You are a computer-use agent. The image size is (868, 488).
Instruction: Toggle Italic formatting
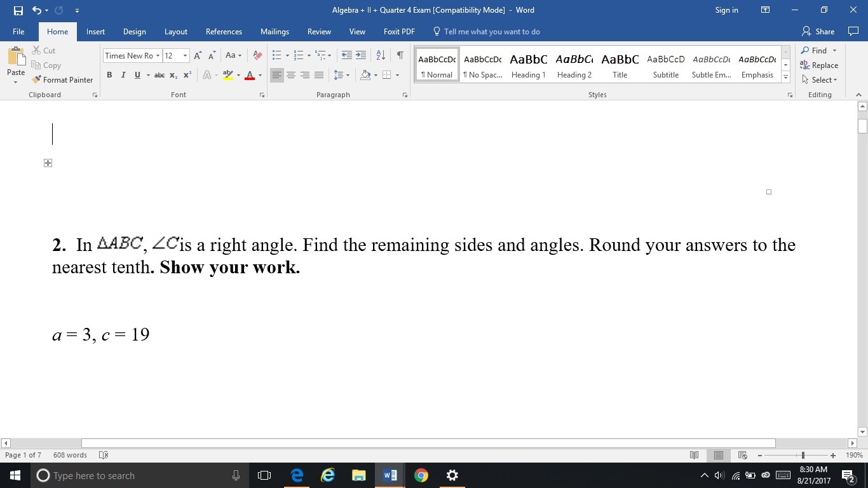(x=123, y=75)
